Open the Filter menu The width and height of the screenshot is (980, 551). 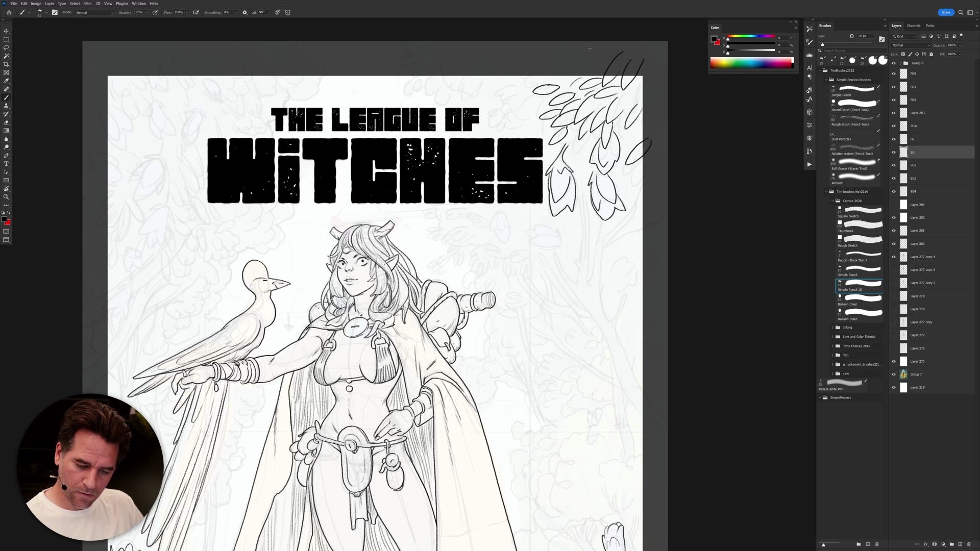(87, 4)
